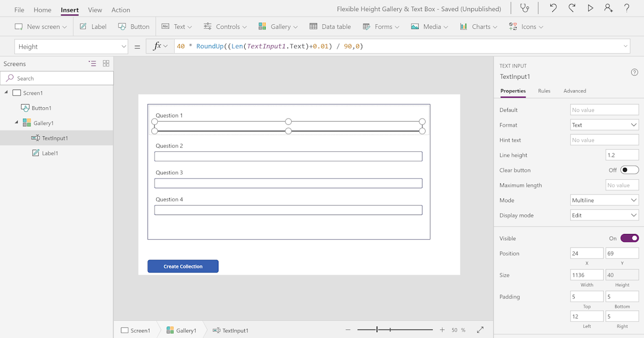Enable the Clear button option
Image resolution: width=644 pixels, height=338 pixels.
click(629, 170)
